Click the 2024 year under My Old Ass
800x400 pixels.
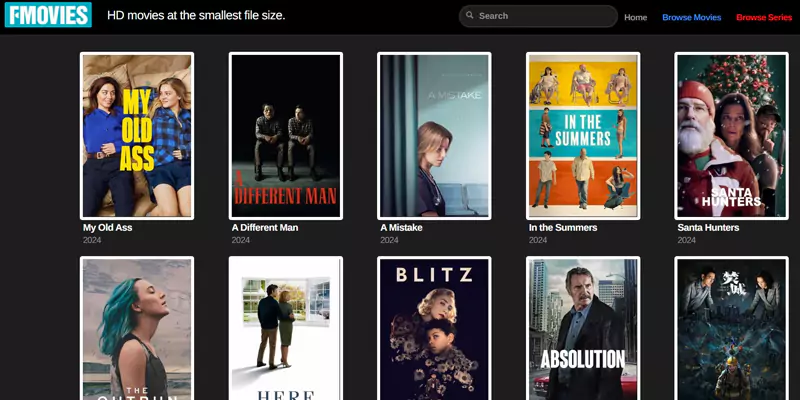tap(92, 240)
